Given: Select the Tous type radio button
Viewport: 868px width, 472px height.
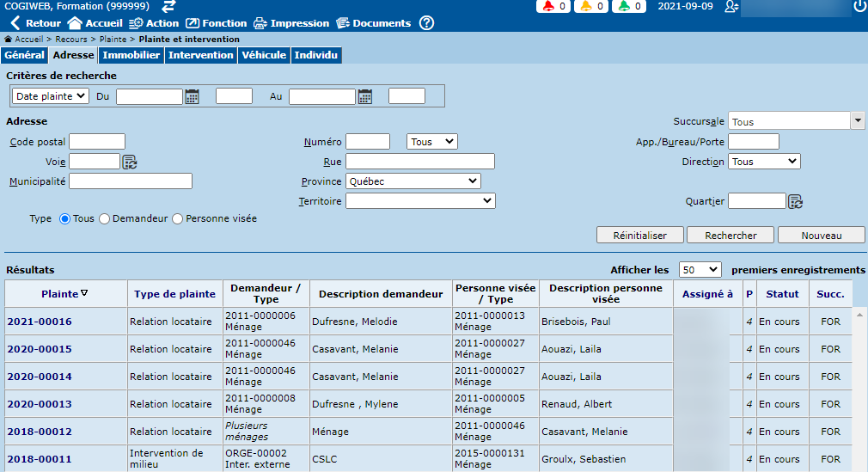Looking at the screenshot, I should click(64, 219).
